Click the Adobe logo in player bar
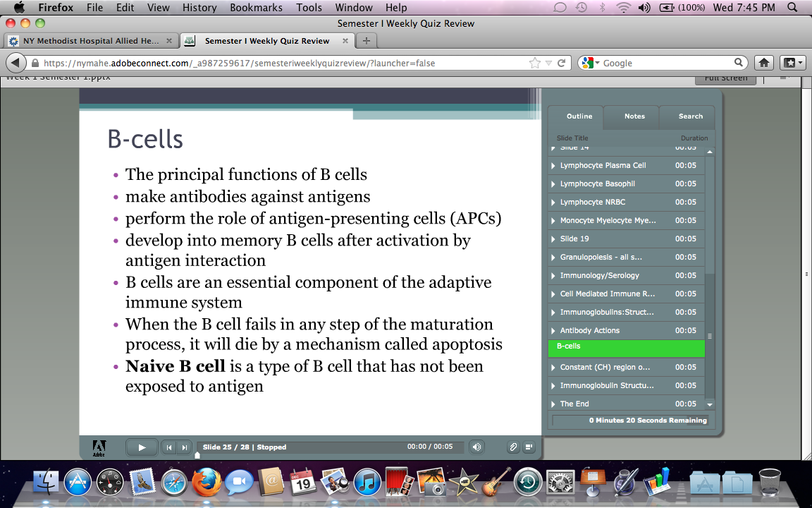This screenshot has width=812, height=508. (x=99, y=447)
